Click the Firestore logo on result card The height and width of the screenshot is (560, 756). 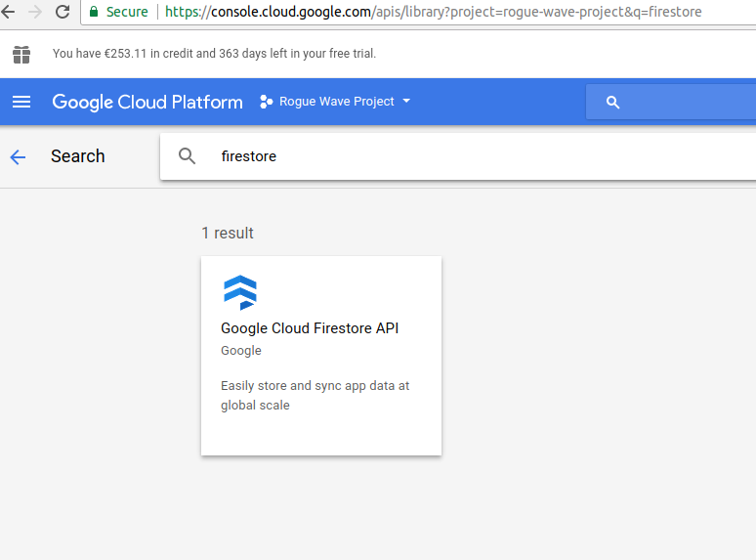click(240, 292)
